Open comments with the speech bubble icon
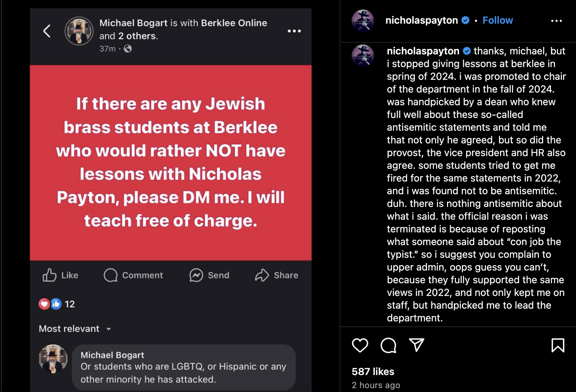576x392 pixels. click(x=388, y=345)
